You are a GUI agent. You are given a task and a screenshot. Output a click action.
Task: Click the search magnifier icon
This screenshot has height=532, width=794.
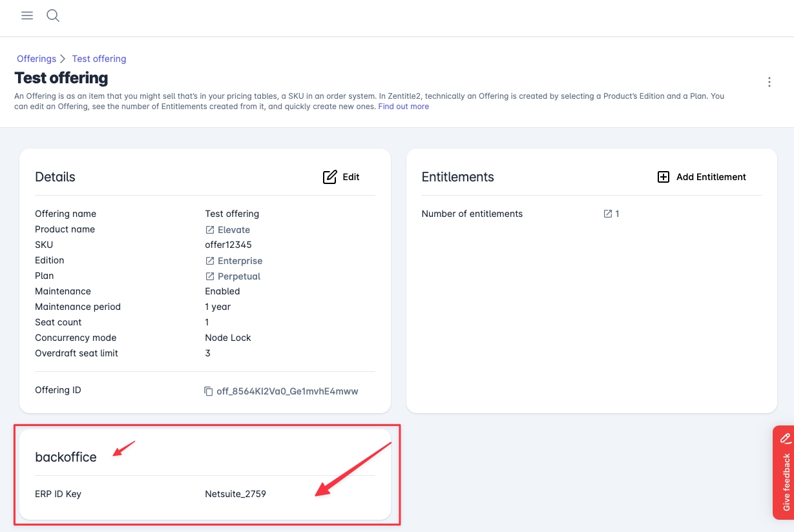pos(53,15)
